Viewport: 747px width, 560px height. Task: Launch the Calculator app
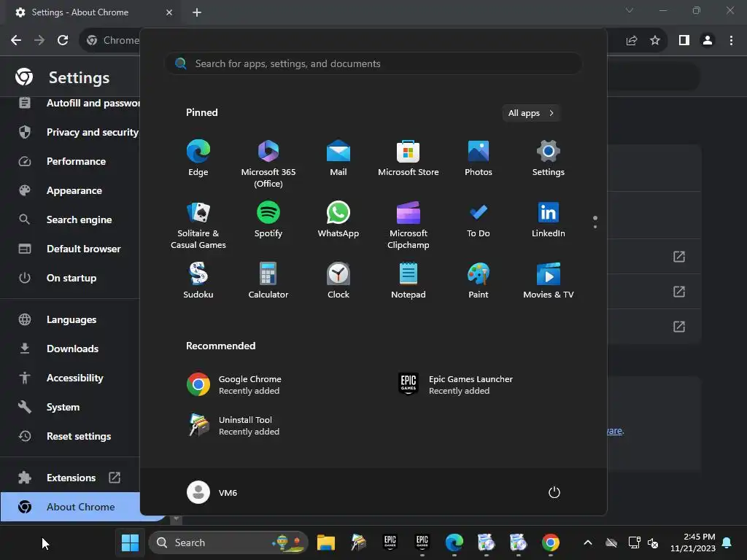tap(268, 280)
